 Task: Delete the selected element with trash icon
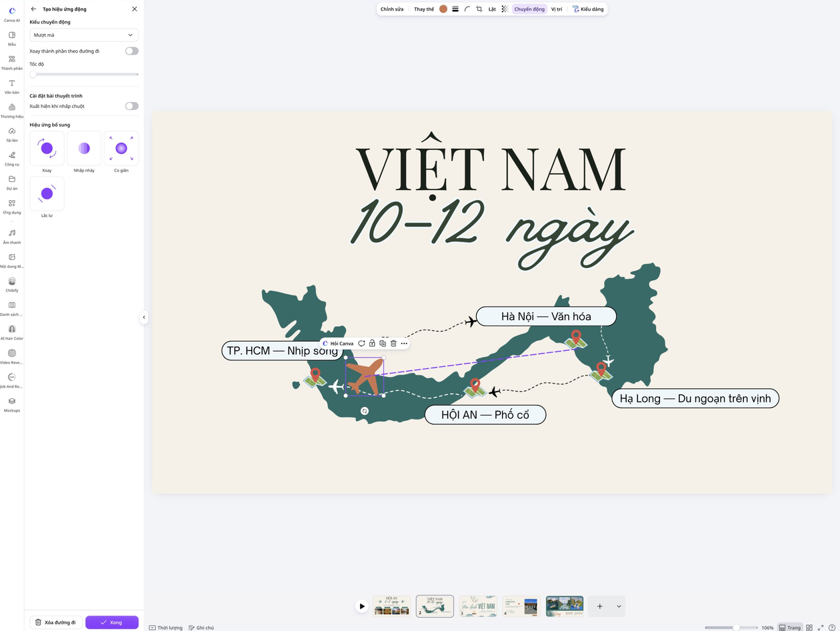pyautogui.click(x=393, y=344)
